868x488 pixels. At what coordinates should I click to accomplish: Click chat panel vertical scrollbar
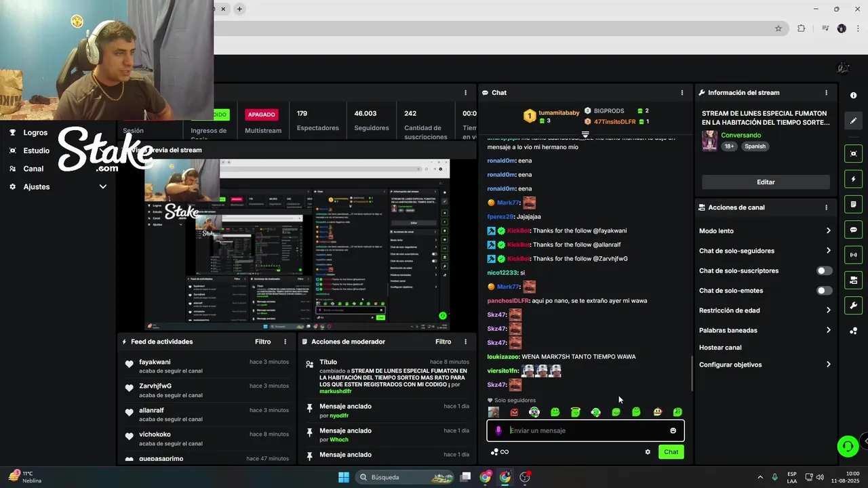point(692,373)
